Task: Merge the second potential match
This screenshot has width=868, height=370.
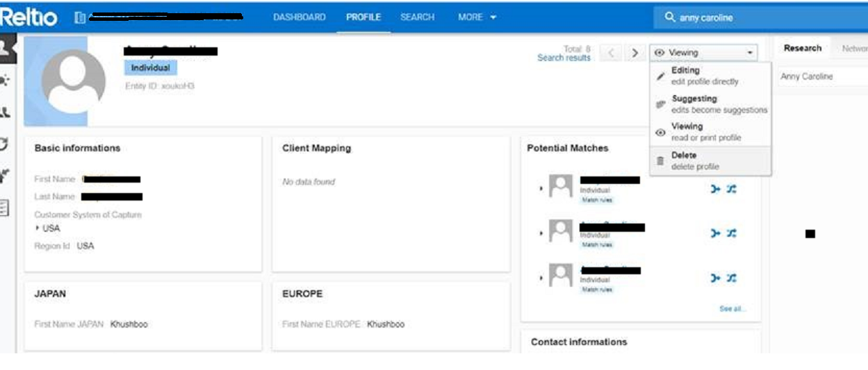Action: click(715, 233)
